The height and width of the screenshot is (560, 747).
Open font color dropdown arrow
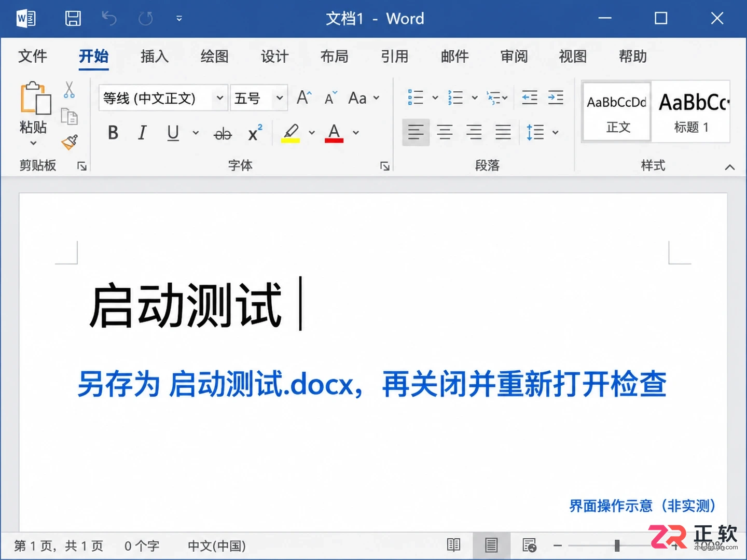click(x=356, y=133)
